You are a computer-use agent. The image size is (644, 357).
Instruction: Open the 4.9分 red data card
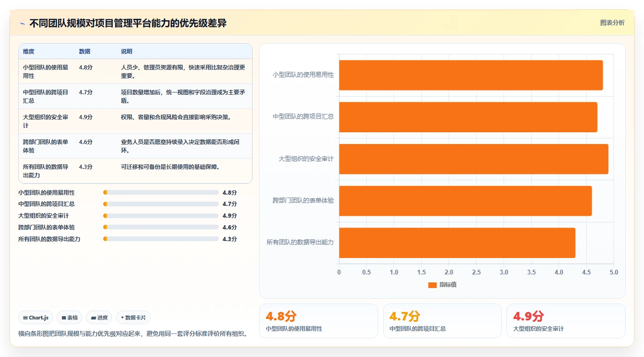coord(566,321)
